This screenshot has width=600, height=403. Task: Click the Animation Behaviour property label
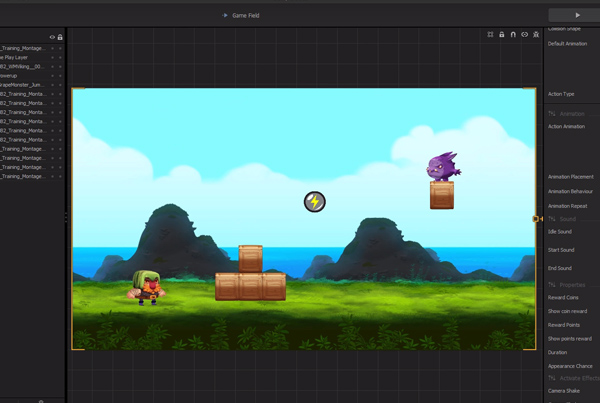click(x=570, y=191)
